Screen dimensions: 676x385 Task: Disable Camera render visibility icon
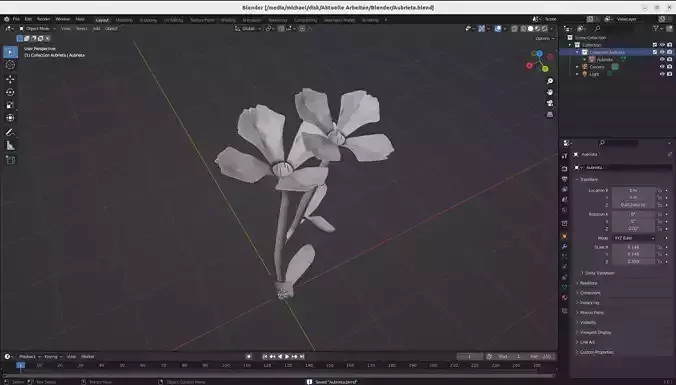coord(670,67)
